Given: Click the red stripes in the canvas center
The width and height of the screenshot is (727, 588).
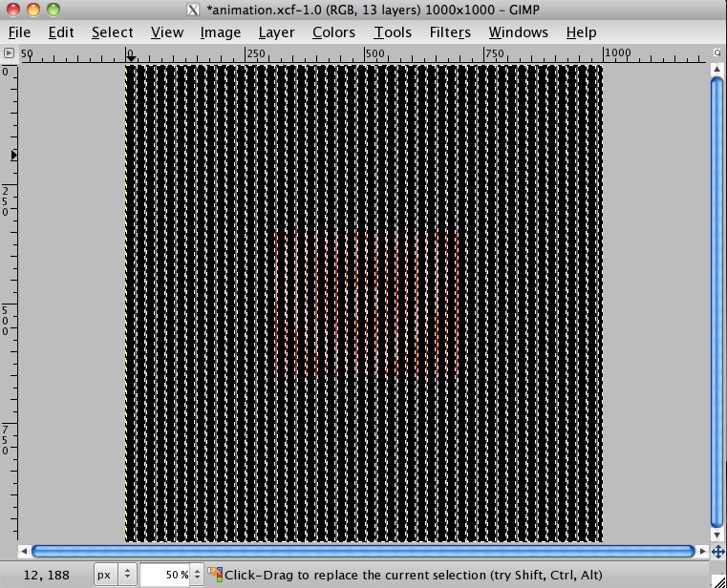Looking at the screenshot, I should pyautogui.click(x=367, y=304).
